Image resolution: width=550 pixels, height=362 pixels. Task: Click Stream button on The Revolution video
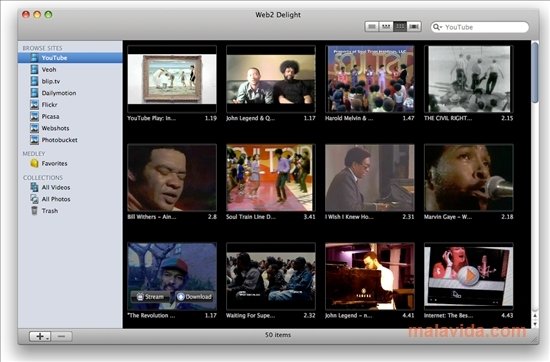click(x=150, y=297)
